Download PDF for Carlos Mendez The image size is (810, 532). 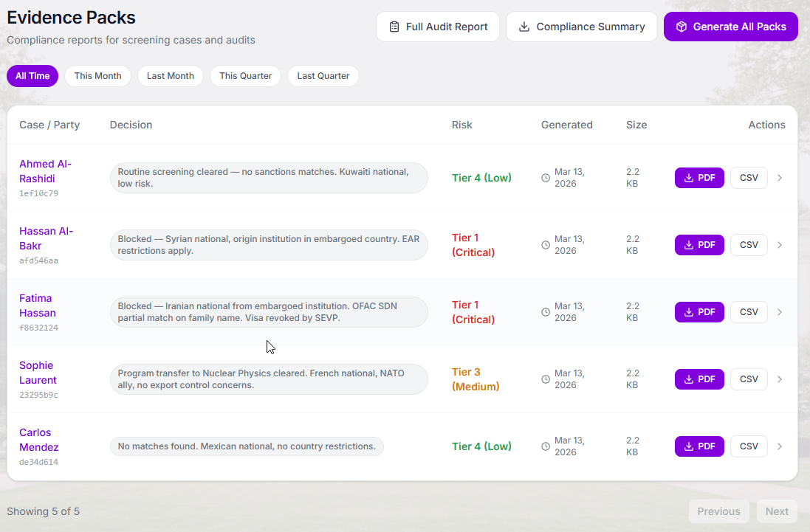[699, 446]
